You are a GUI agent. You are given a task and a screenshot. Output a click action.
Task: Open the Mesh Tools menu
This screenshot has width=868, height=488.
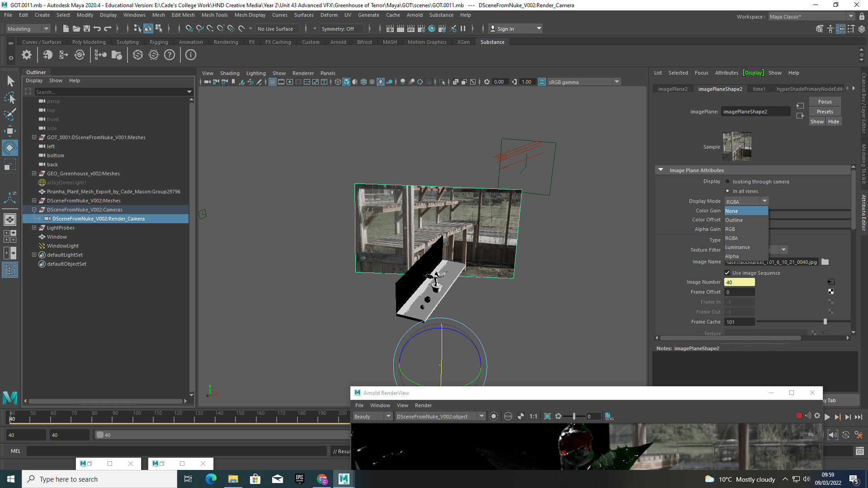coord(214,15)
